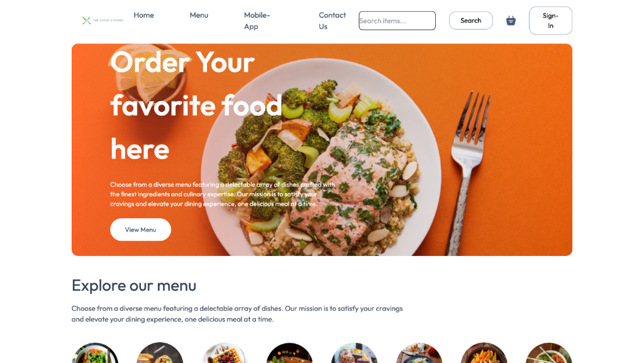Select the rolls category thumbnail
Screen dimensions: 644x363
tap(160, 353)
